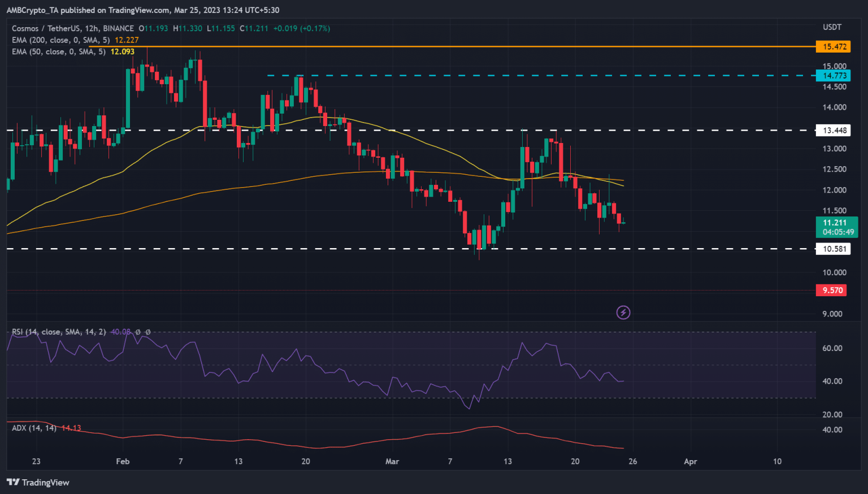Click the lightning bolt quick-trade icon
868x494 pixels.
tap(623, 312)
